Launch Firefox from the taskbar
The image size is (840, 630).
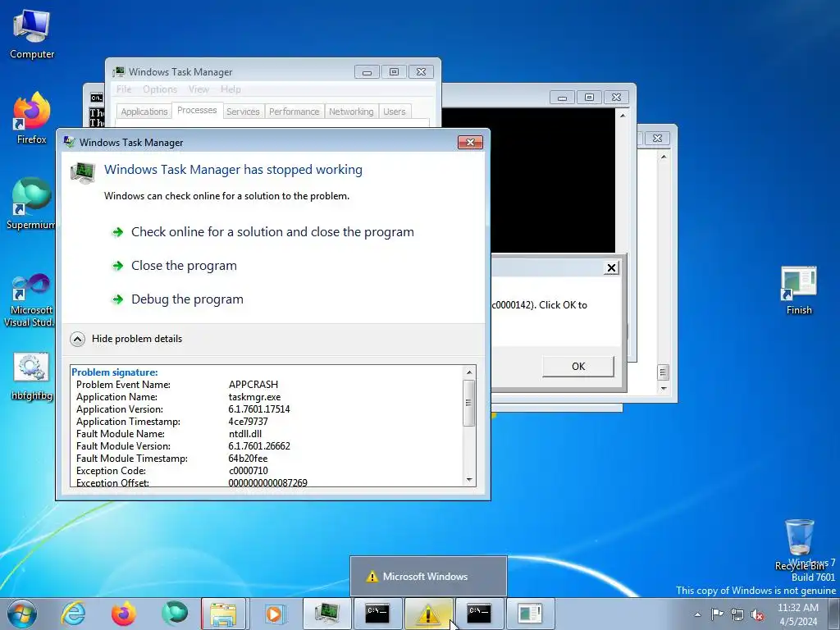(x=123, y=614)
